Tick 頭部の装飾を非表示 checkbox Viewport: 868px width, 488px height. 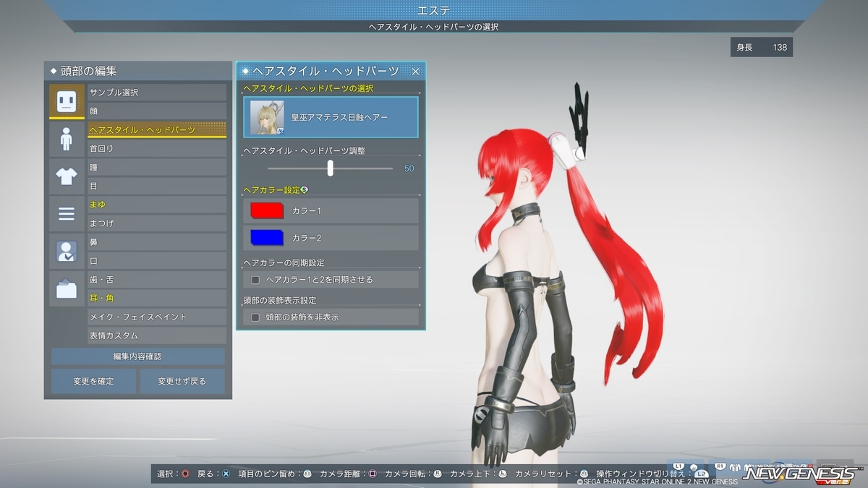tap(255, 317)
